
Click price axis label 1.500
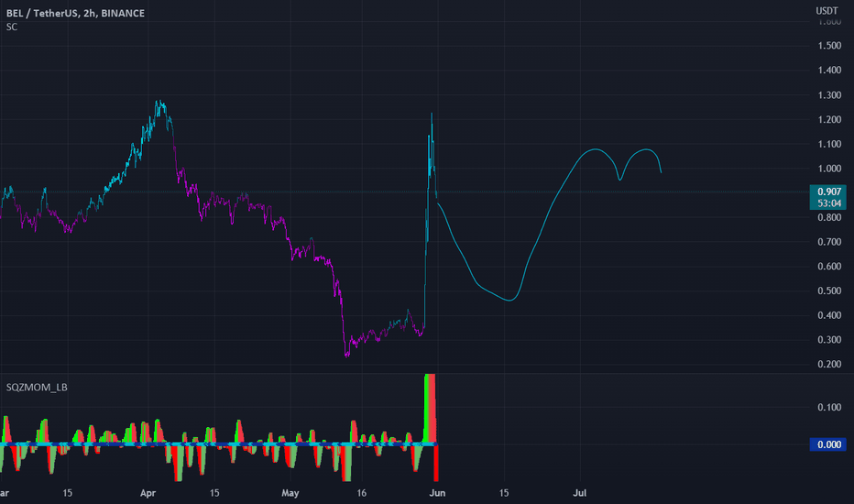(829, 46)
